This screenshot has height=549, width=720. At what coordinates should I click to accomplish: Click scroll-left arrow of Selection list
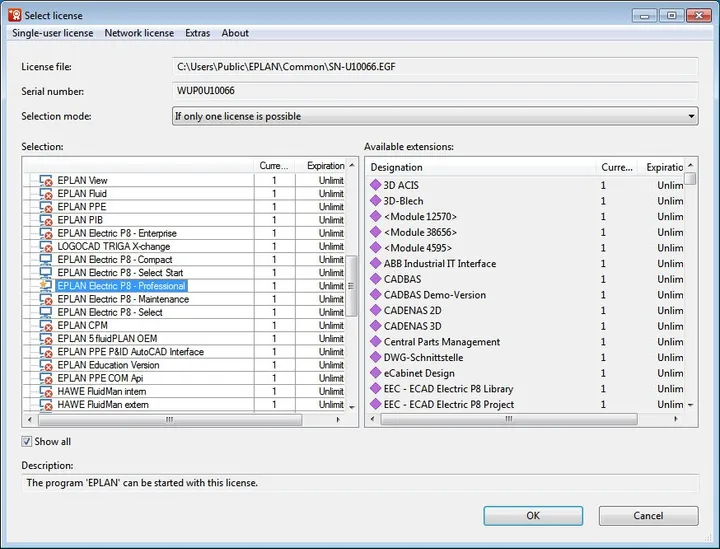[x=30, y=420]
